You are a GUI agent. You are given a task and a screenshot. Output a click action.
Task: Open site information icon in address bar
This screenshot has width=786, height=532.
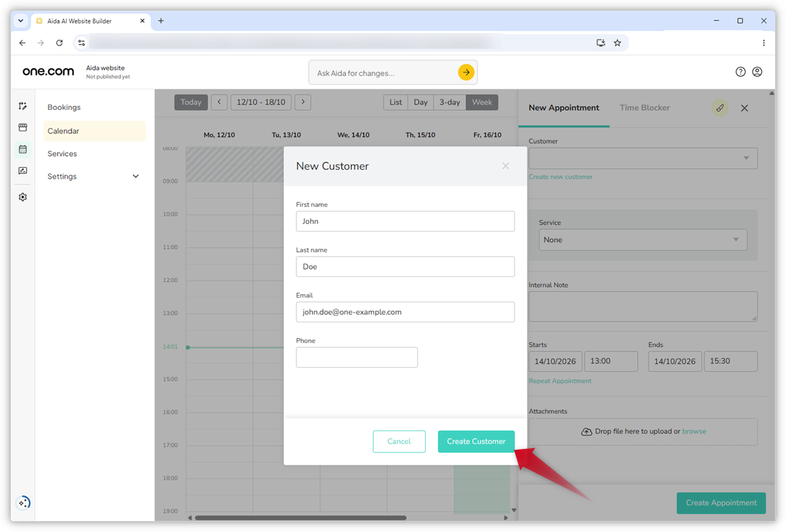(81, 43)
